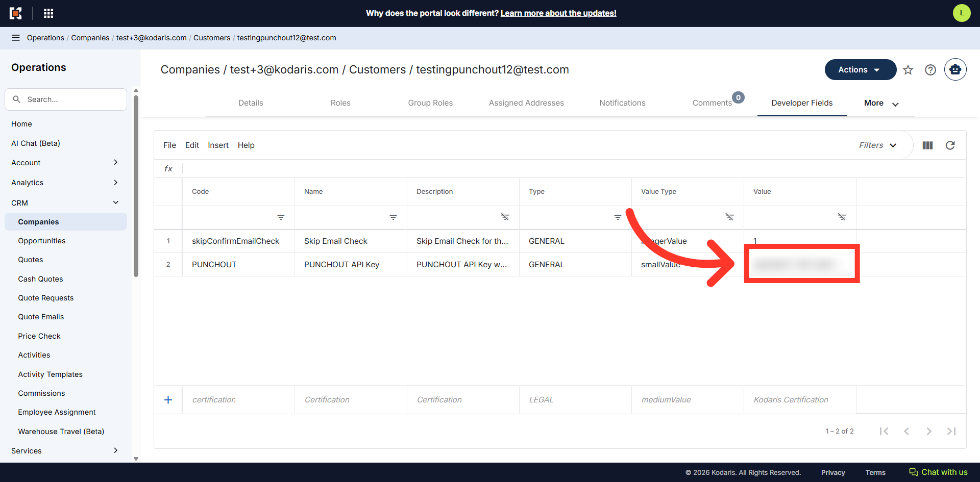Go to first page of grid
This screenshot has height=482, width=980.
coord(884,432)
